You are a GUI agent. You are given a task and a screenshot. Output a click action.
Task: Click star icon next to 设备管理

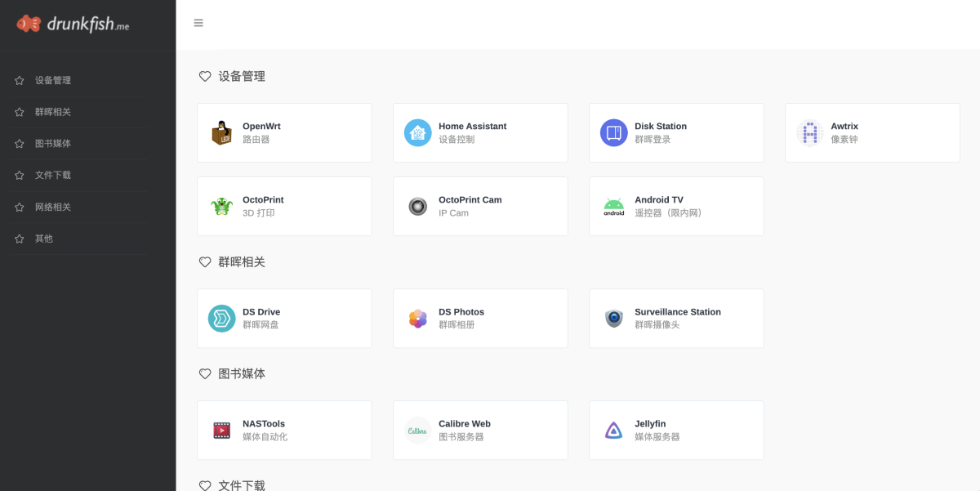click(x=19, y=80)
